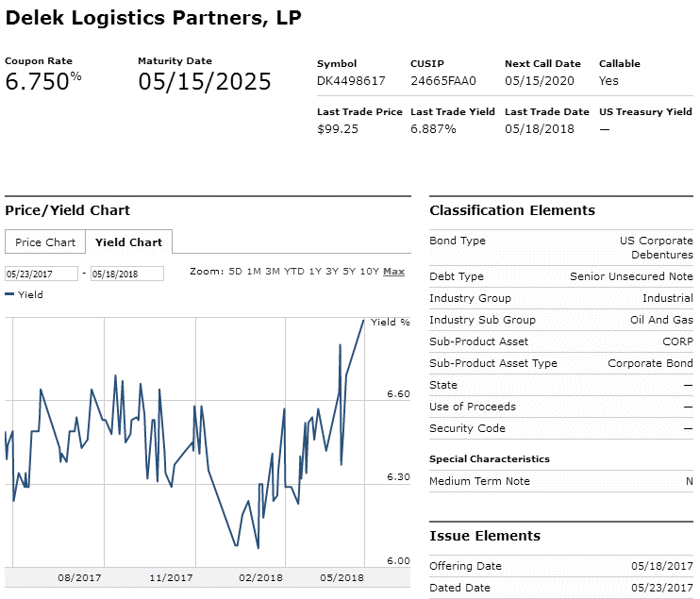Toggle the Yield legend series marker
The height and width of the screenshot is (599, 700).
[9, 294]
